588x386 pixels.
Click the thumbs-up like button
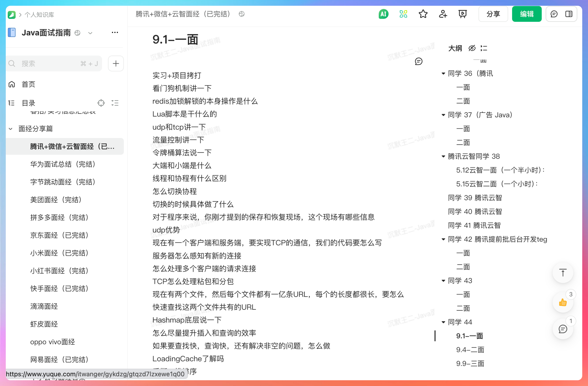tap(562, 302)
